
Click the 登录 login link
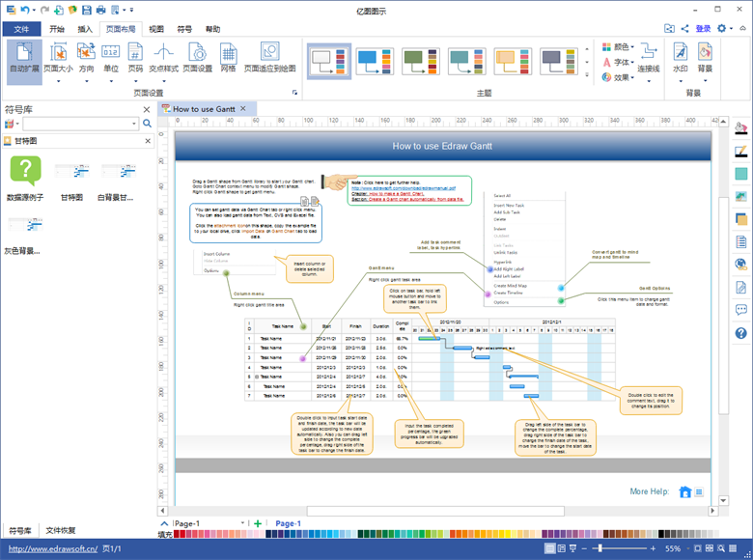click(x=703, y=29)
